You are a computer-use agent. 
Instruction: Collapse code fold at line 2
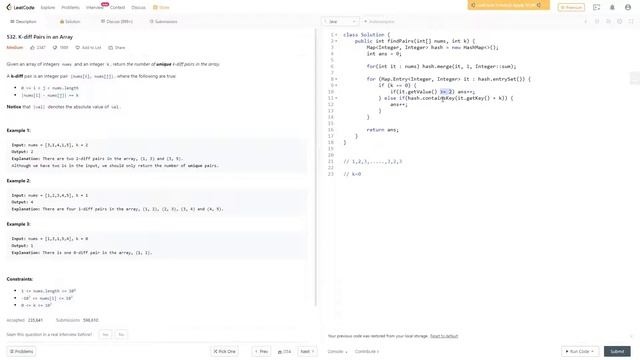pyautogui.click(x=336, y=41)
